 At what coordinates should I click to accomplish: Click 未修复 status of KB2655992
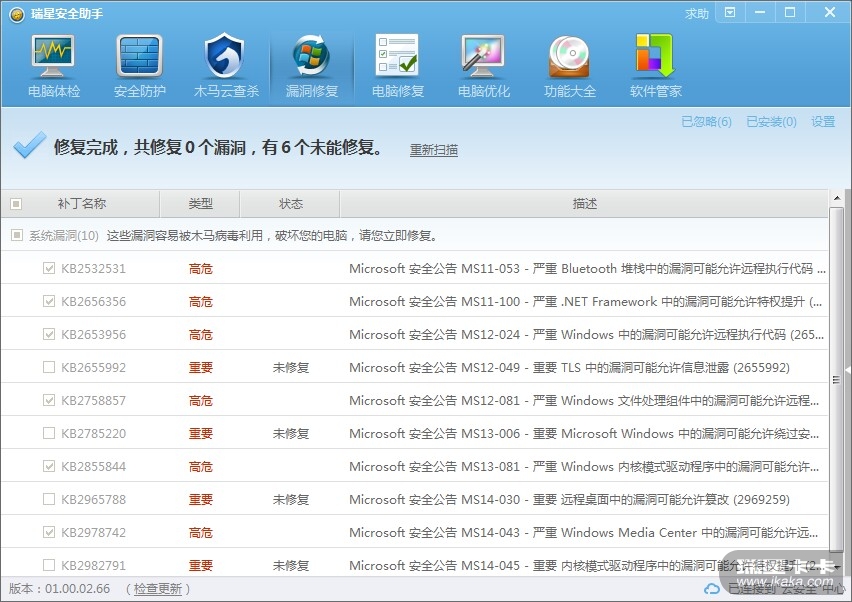coord(291,368)
